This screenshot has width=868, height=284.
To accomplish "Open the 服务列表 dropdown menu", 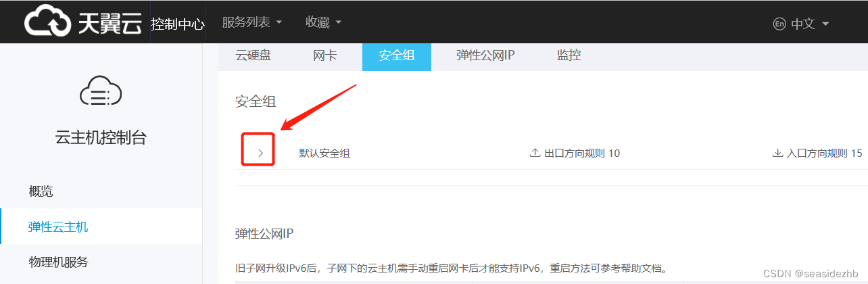I will [x=252, y=22].
